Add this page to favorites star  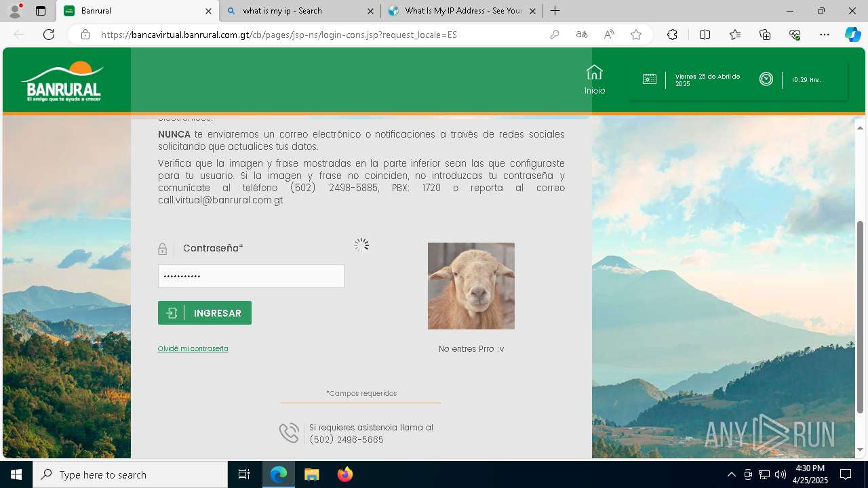[636, 35]
